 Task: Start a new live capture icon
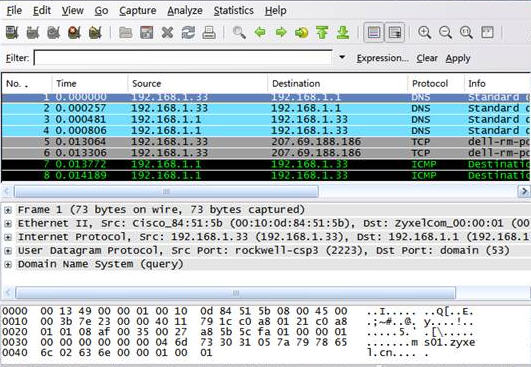(x=54, y=33)
